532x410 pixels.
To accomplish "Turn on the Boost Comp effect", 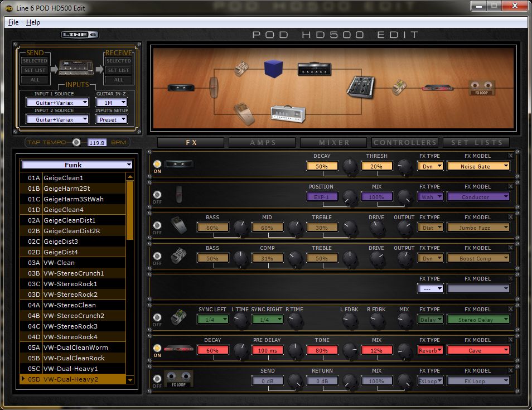I will coord(157,256).
